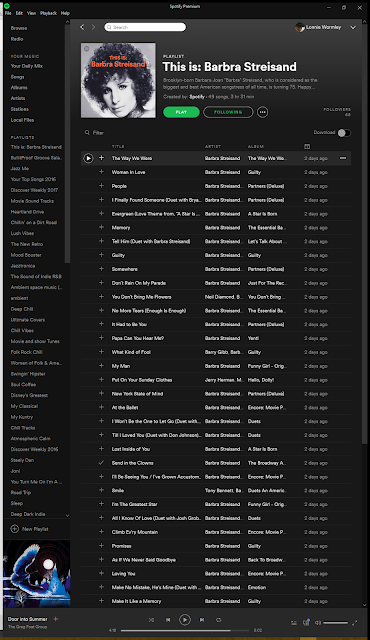Select Don't Rain On My Parade title

coord(139,282)
